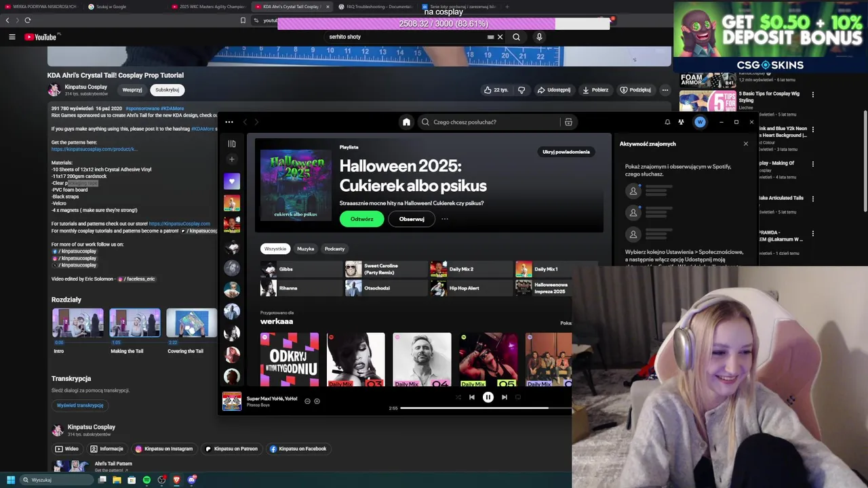Start YouTube voice search microphone

click(540, 37)
